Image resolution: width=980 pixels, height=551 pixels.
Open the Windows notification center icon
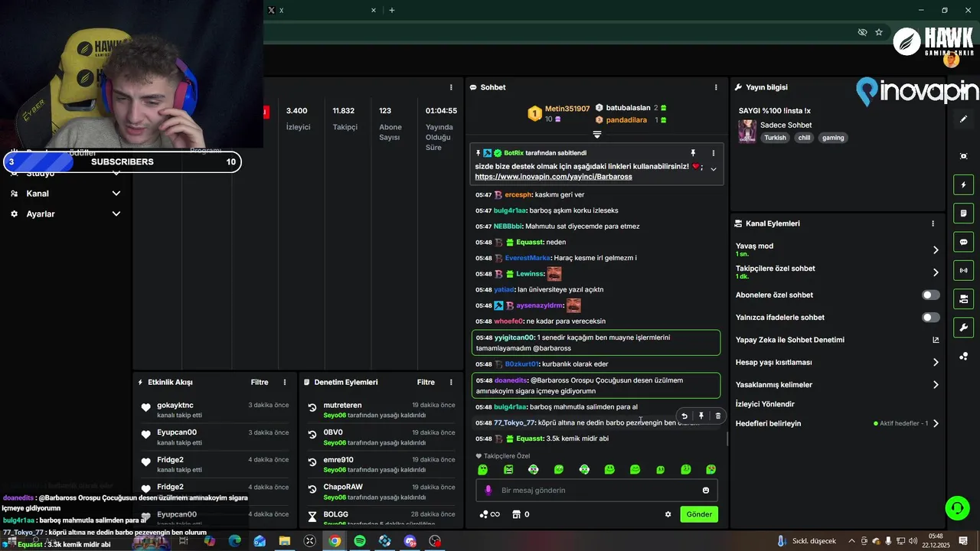(x=963, y=541)
